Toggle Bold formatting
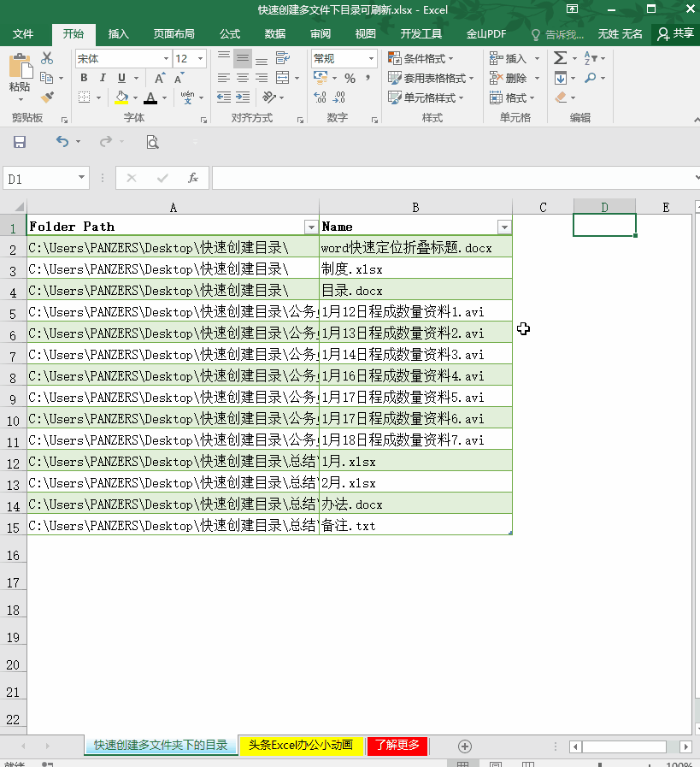The width and height of the screenshot is (700, 767). [x=84, y=78]
